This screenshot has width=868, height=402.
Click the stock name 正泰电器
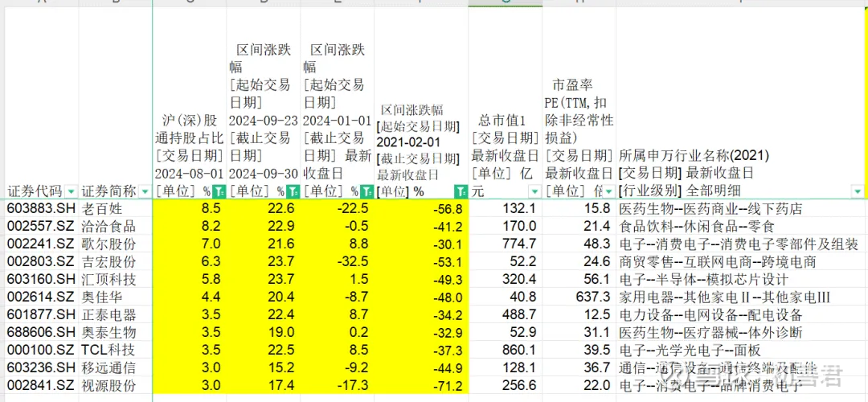point(108,315)
